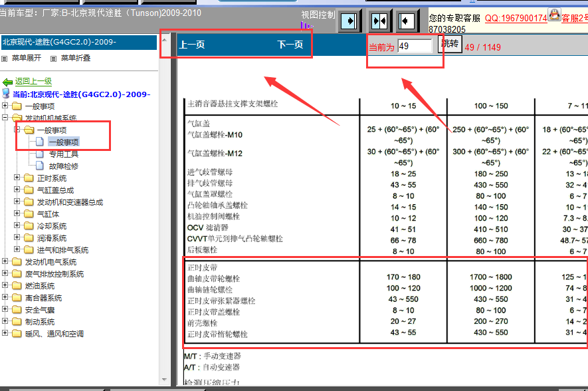
Task: Click the 燃油系统 folder icon
Action: 17,285
